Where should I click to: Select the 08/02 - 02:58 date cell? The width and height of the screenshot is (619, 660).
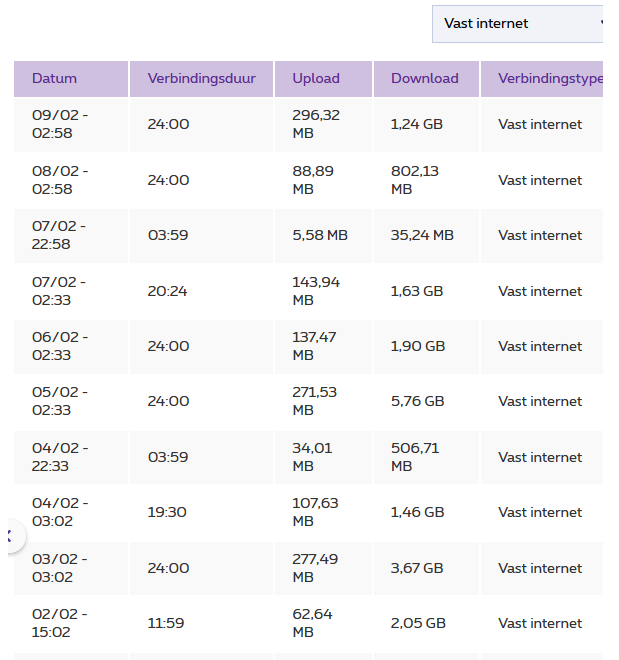pos(60,180)
